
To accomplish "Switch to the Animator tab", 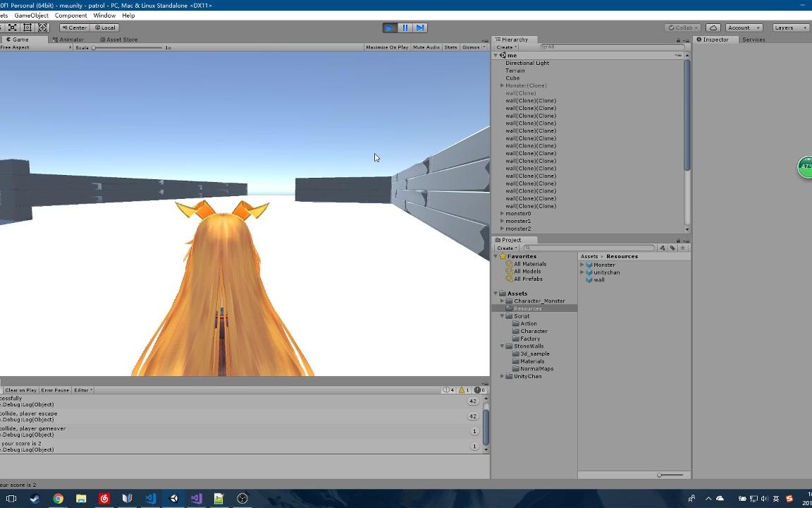I will coord(70,40).
